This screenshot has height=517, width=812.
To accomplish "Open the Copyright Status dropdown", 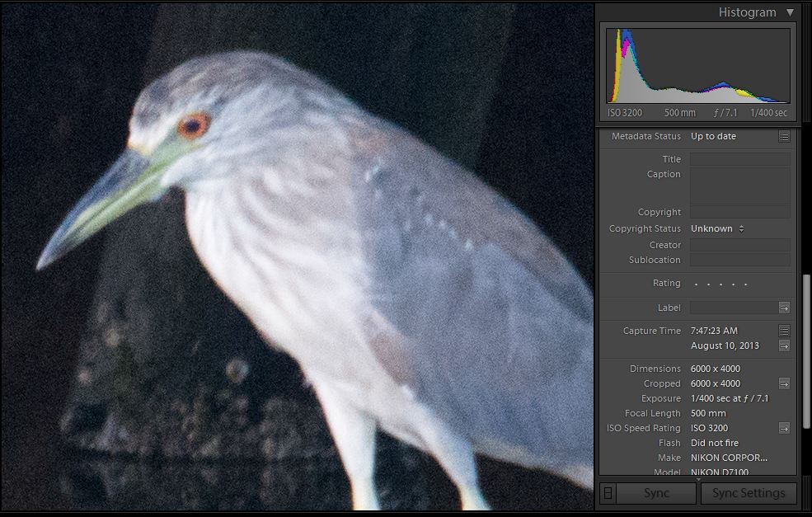I will pyautogui.click(x=717, y=228).
